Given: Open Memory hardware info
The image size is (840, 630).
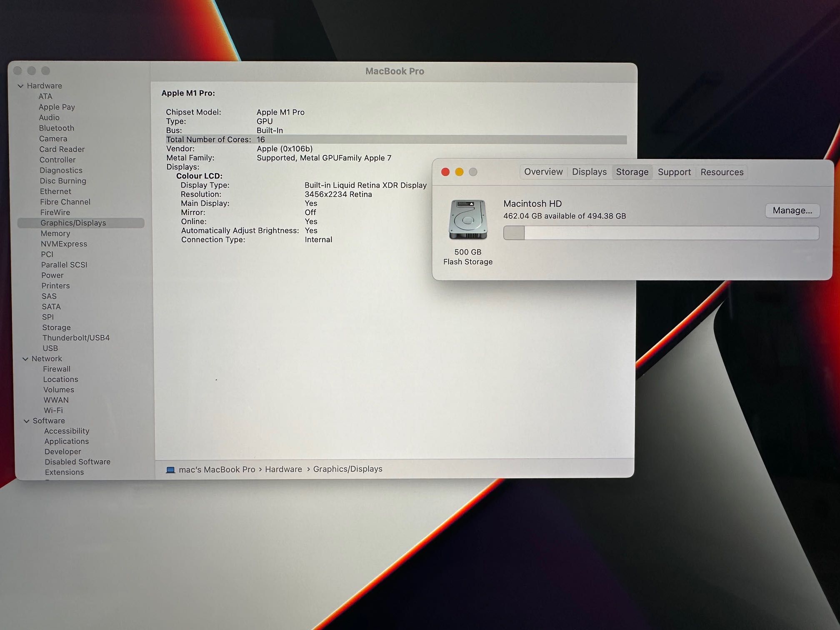Looking at the screenshot, I should point(55,233).
